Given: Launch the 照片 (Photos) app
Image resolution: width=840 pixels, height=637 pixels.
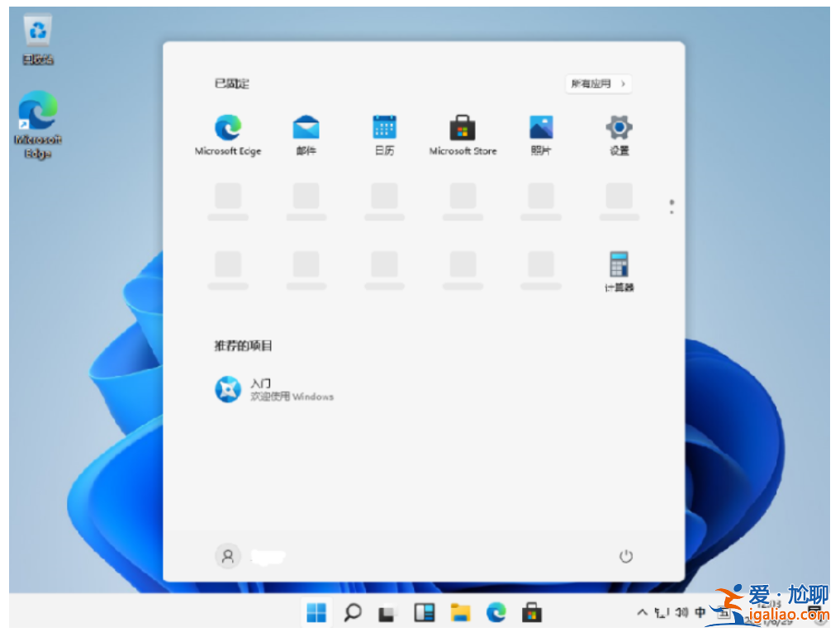Looking at the screenshot, I should point(540,130).
